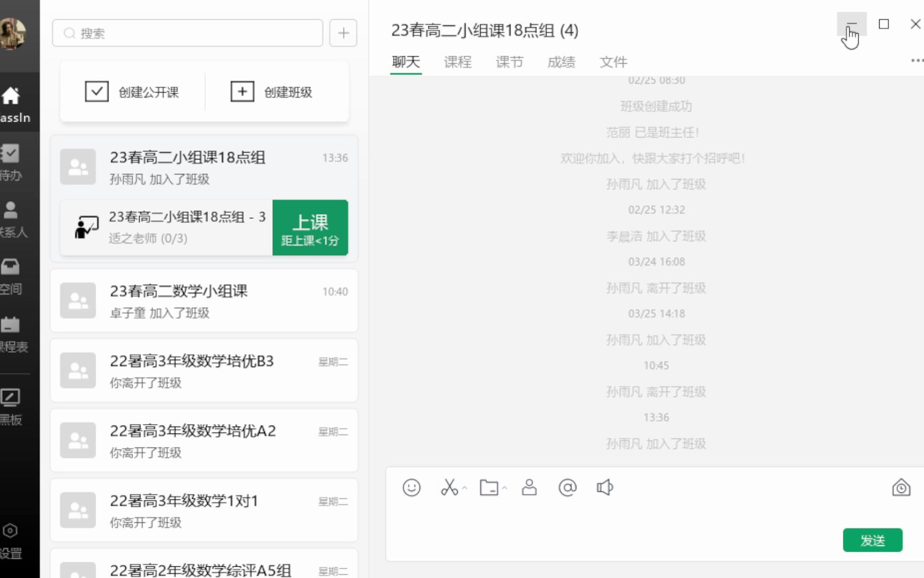
Task: Open the 待办 to-do sidebar icon
Action: [x=12, y=162]
